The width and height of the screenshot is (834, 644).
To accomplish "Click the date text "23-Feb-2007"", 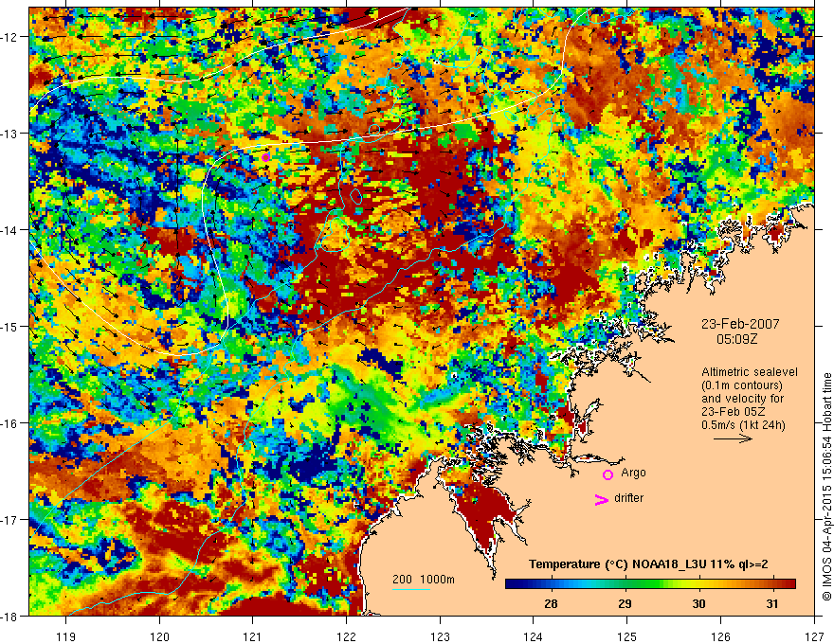I will (x=740, y=324).
